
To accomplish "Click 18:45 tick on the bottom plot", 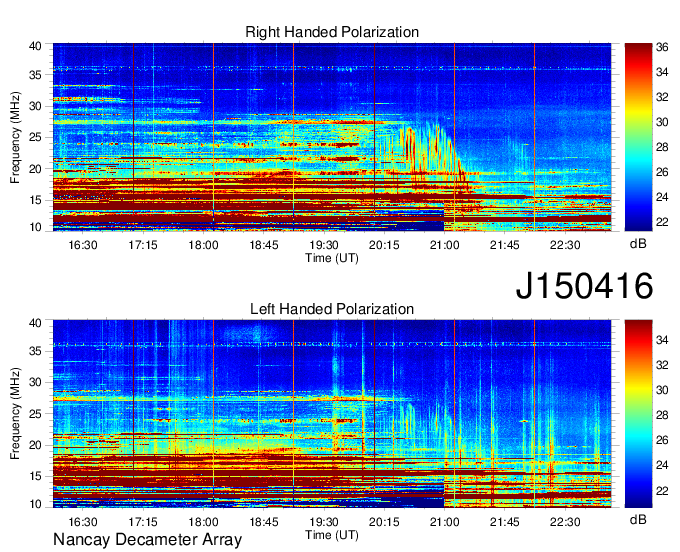I will [264, 522].
